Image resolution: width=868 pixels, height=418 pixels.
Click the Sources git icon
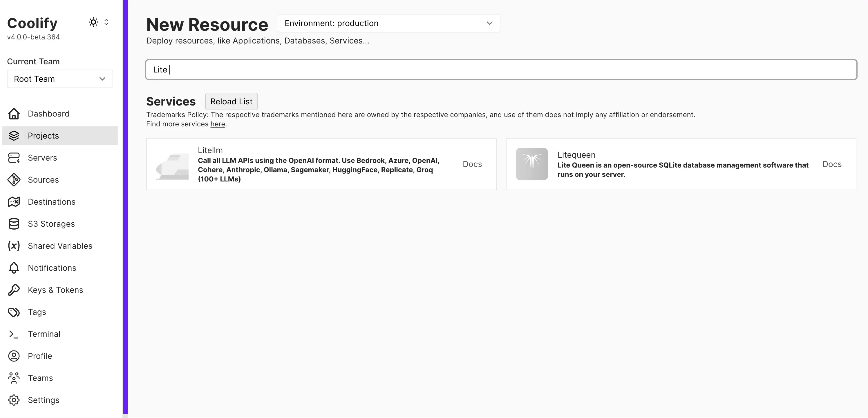click(x=14, y=180)
